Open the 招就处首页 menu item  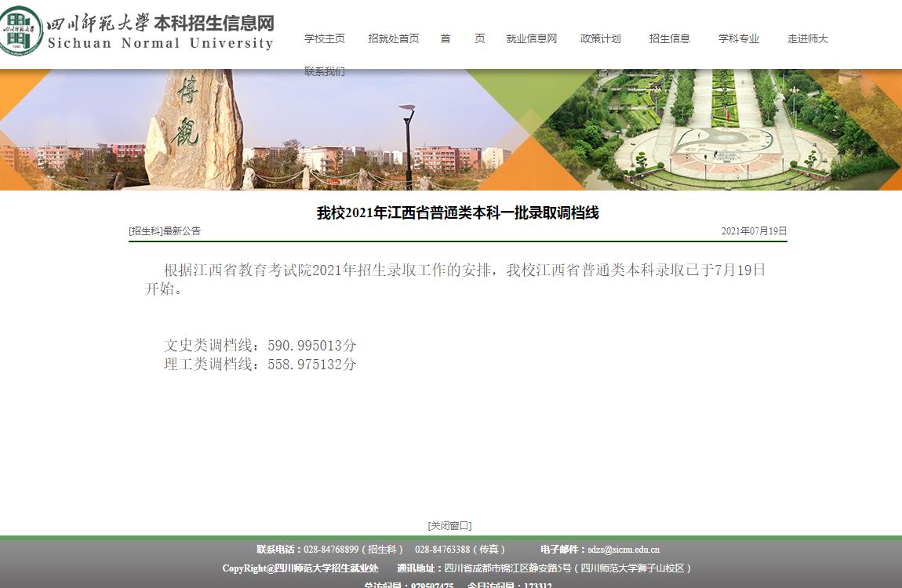pos(394,38)
